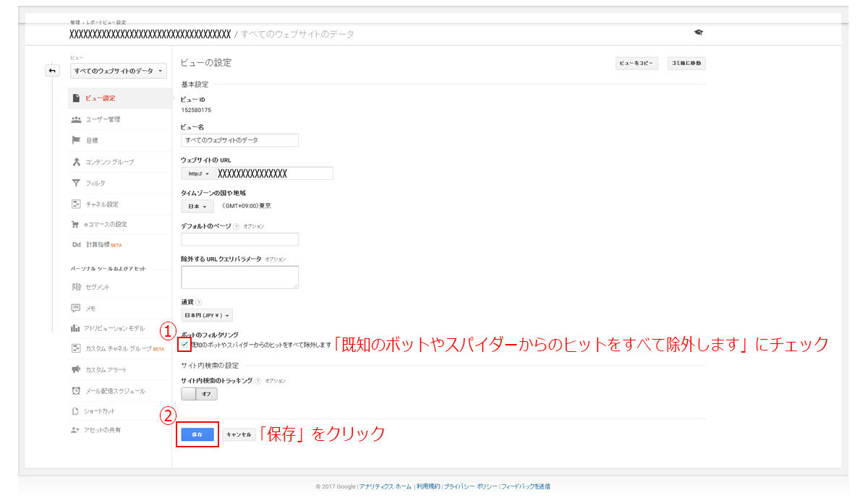Check the known bots and spiders exclusion checkbox
The width and height of the screenshot is (868, 503).
pos(185,345)
